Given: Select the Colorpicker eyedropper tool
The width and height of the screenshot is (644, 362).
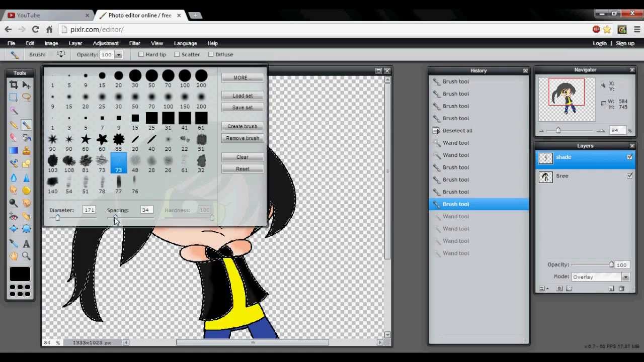Looking at the screenshot, I should point(14,244).
